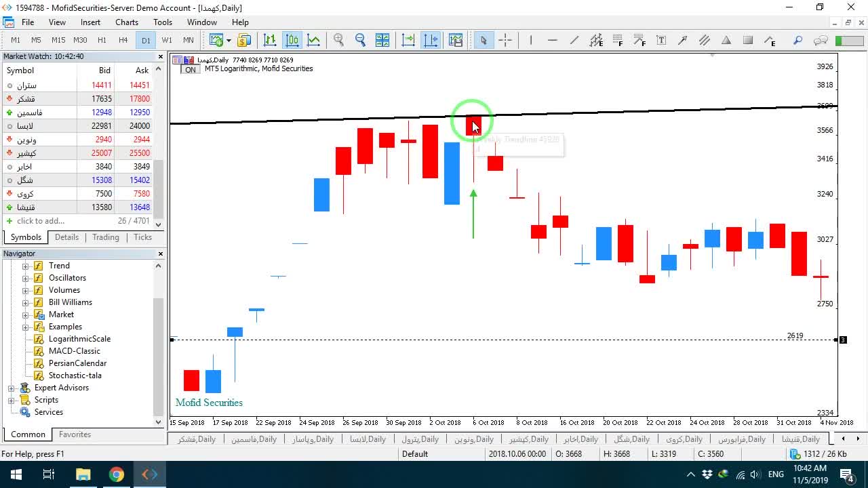
Task: Select the vertical line drawing tool
Action: pos(530,40)
